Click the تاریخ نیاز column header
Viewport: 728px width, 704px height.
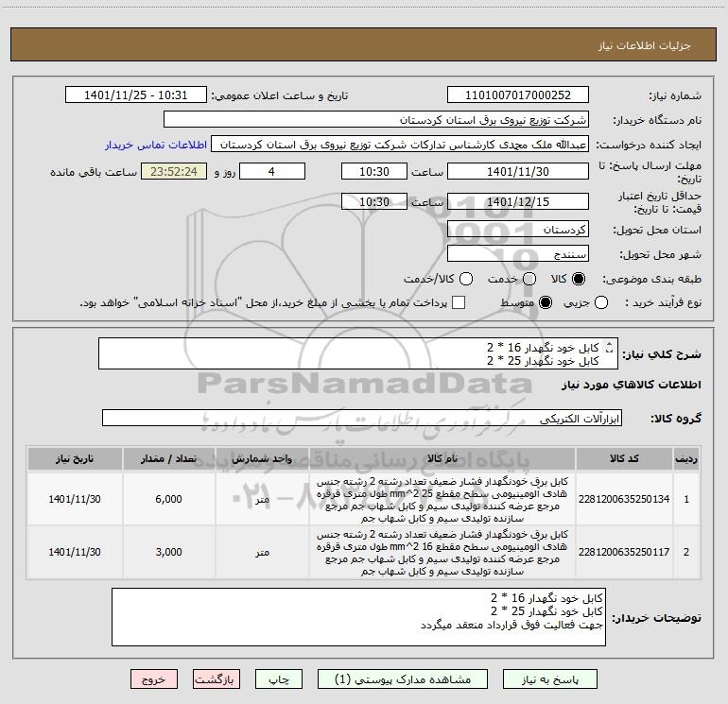(x=75, y=459)
